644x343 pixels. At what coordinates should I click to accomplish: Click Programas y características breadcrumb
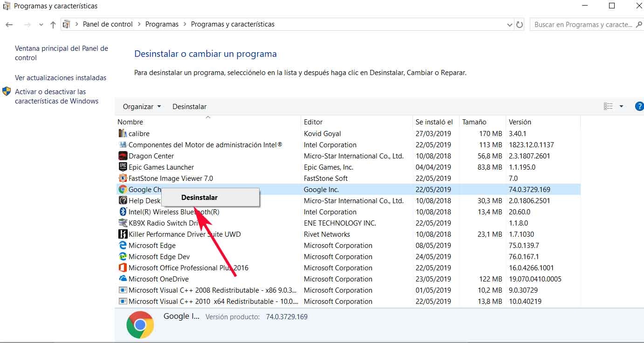click(x=233, y=24)
